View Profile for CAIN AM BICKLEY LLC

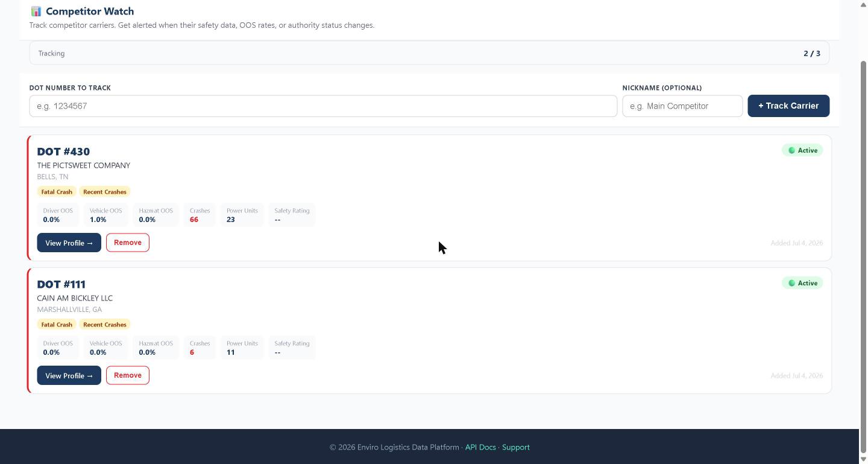(x=69, y=375)
